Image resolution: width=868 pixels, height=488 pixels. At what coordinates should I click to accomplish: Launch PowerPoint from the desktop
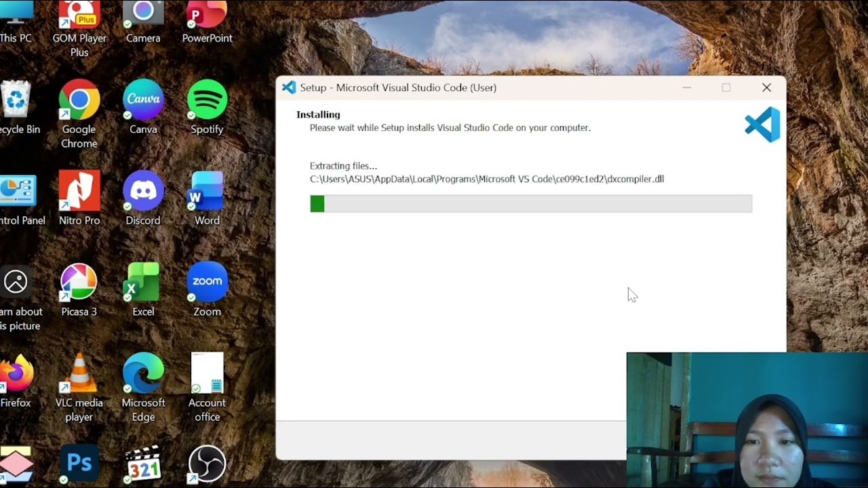[207, 20]
